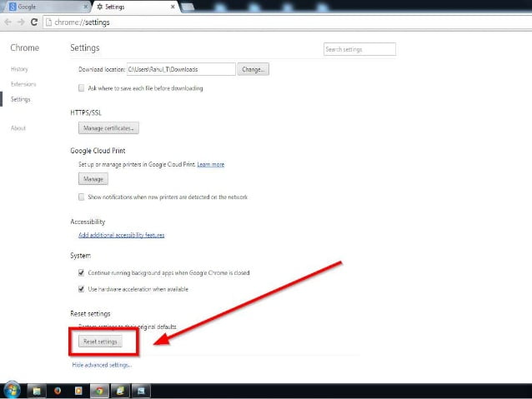532x399 pixels.
Task: Launch Firefox from the taskbar
Action: (x=58, y=392)
